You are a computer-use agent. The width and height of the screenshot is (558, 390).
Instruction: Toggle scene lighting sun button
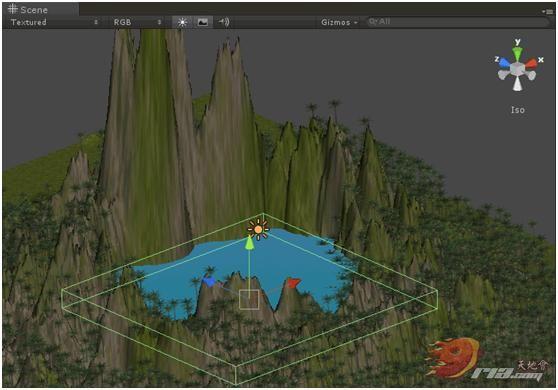[182, 22]
